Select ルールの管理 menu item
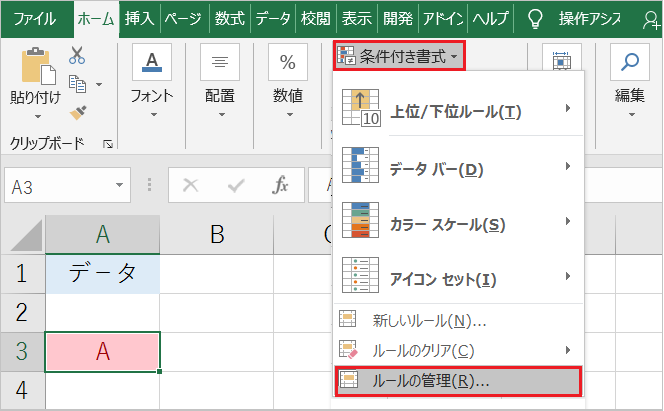664x411 pixels. tap(458, 381)
